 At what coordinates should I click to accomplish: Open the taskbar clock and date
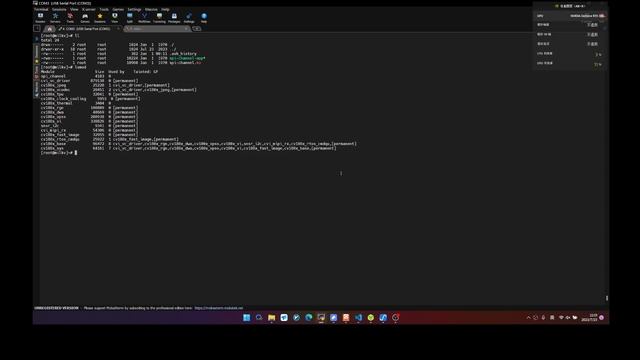click(589, 317)
